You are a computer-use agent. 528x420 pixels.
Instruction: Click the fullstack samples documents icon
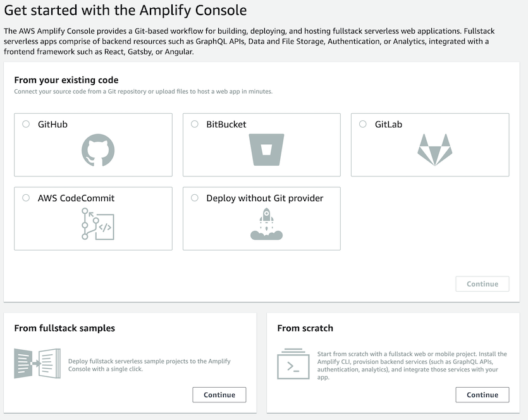pyautogui.click(x=37, y=364)
